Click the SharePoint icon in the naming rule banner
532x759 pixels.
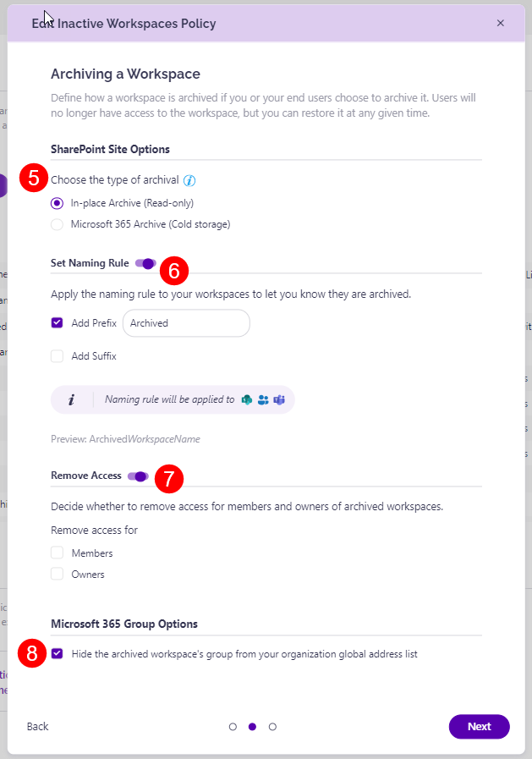(x=246, y=399)
